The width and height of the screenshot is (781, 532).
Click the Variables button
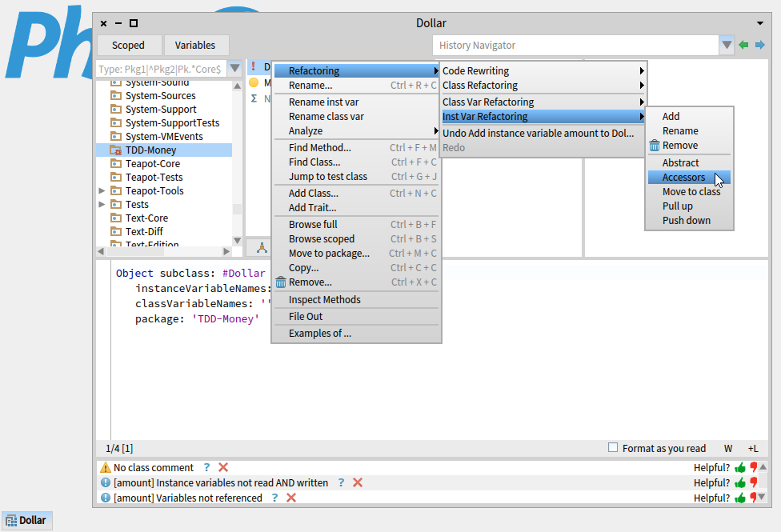tap(195, 46)
